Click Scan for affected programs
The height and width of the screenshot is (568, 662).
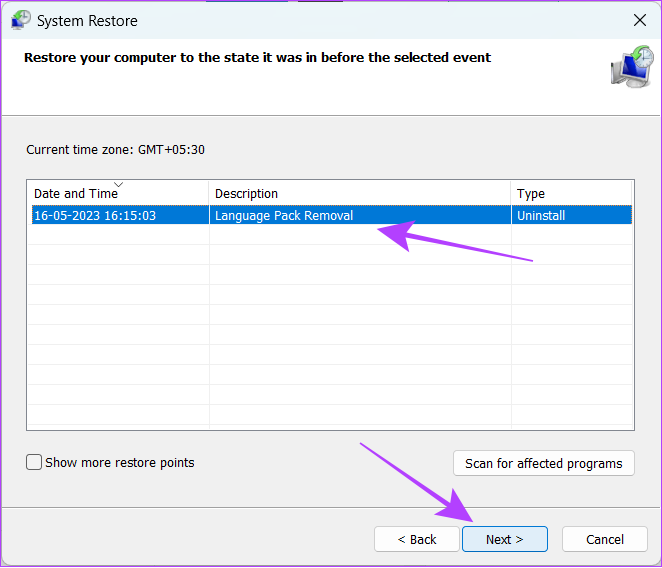pos(544,463)
